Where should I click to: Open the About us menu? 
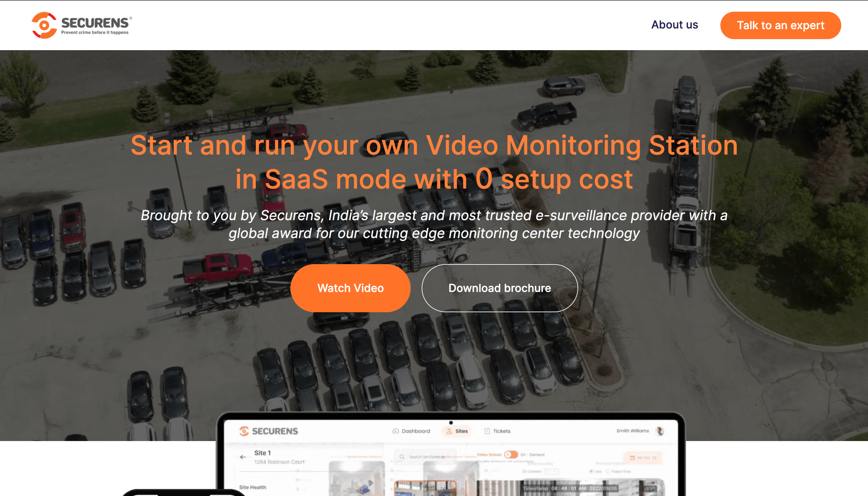[x=674, y=25]
